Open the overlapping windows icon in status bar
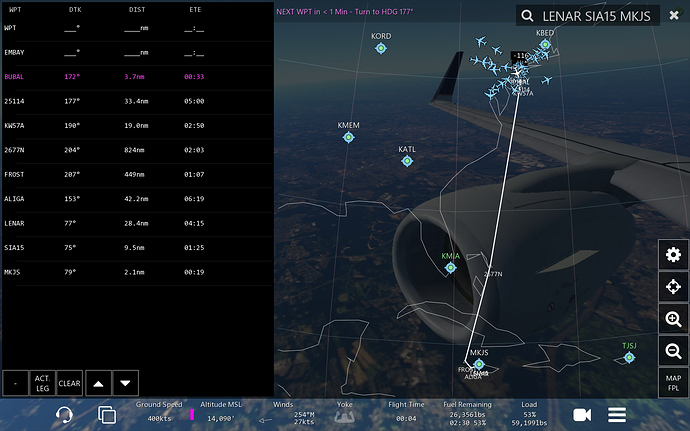This screenshot has height=431, width=690. pos(107,415)
